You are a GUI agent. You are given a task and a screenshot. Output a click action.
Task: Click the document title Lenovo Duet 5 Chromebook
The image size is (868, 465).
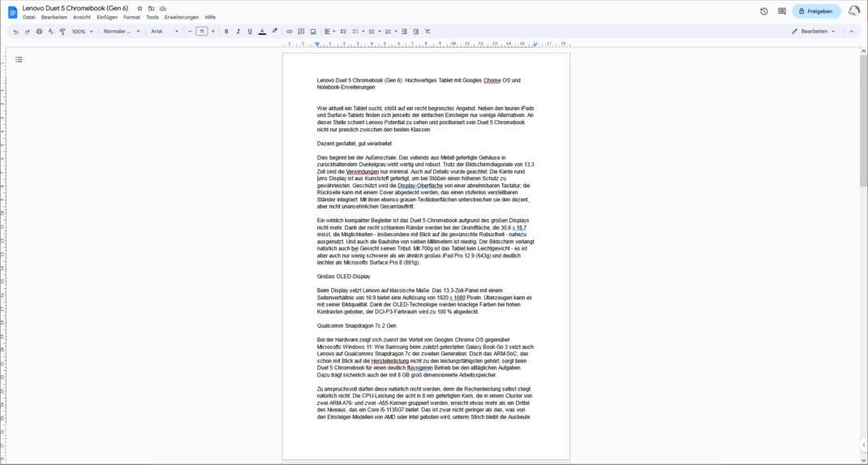click(75, 8)
